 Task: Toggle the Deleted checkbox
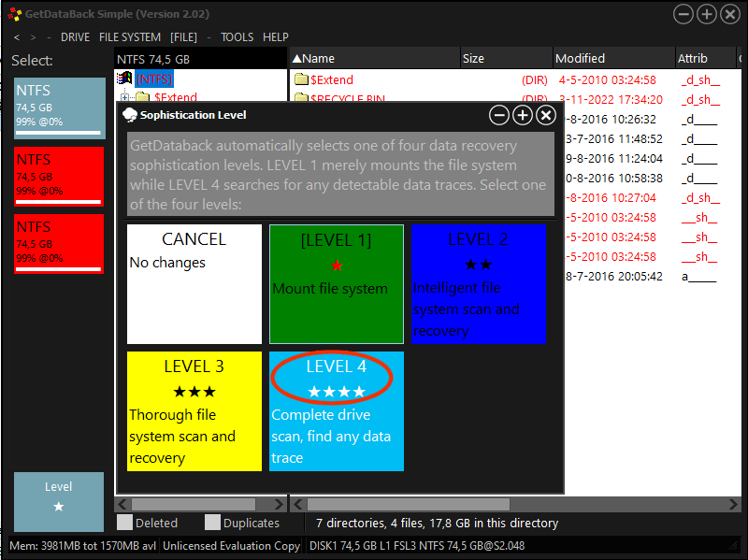(124, 523)
